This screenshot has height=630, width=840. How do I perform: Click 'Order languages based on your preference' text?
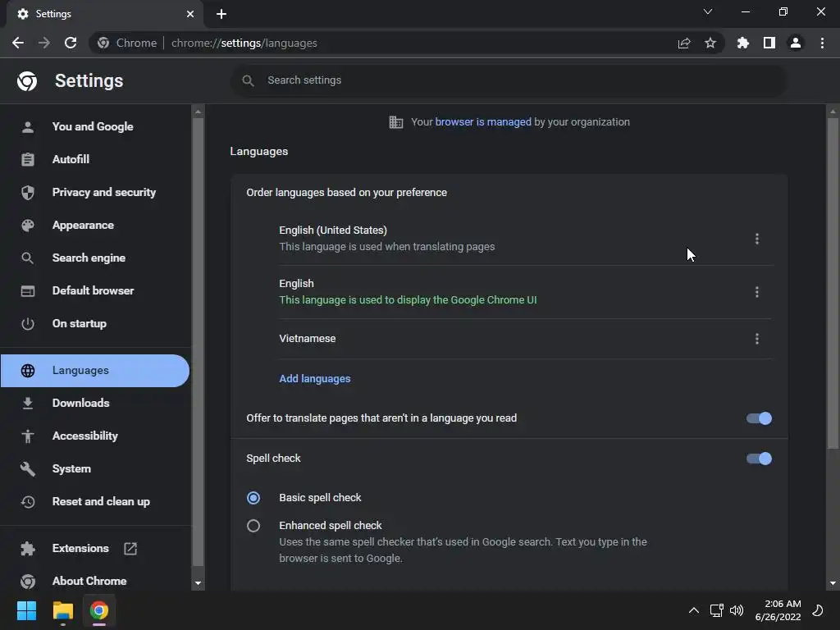(x=346, y=192)
